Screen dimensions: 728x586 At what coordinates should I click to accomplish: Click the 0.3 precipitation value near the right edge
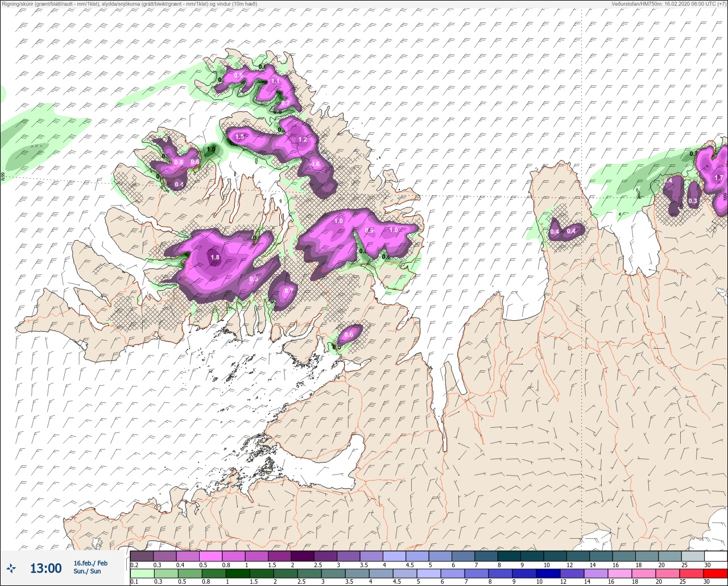pos(693,201)
